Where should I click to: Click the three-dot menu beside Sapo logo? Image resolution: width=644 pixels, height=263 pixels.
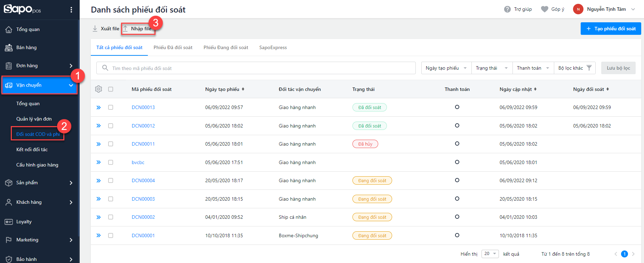[x=71, y=10]
